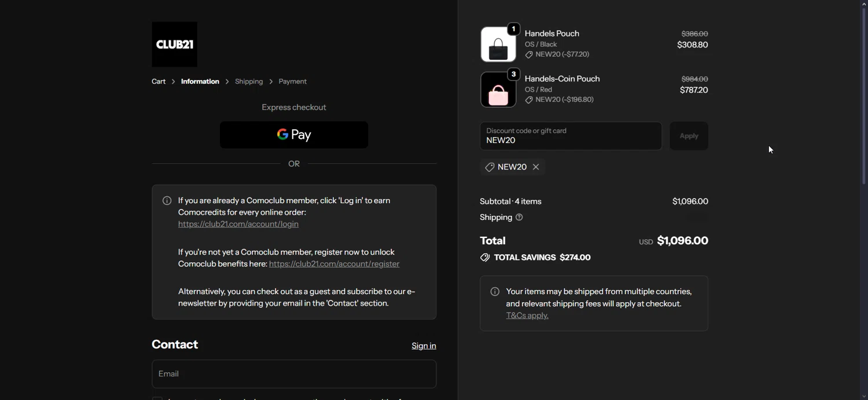Click the scrollbar up arrow

tap(863, 3)
